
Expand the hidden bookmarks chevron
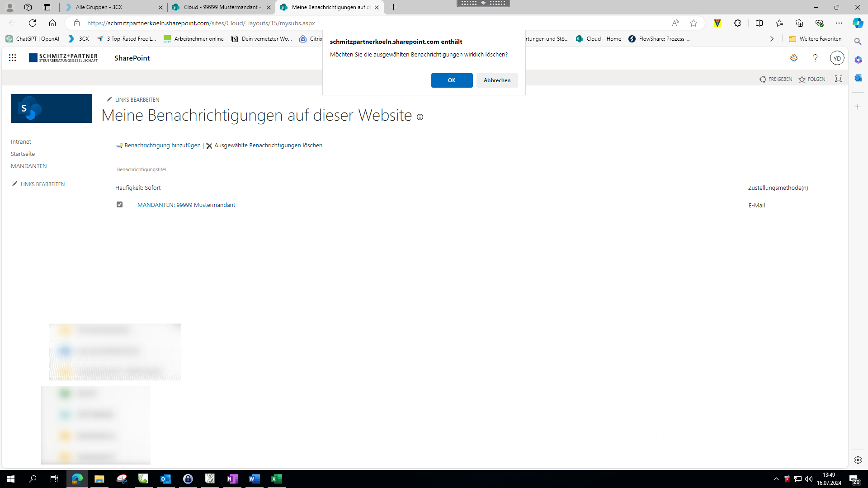tap(772, 39)
